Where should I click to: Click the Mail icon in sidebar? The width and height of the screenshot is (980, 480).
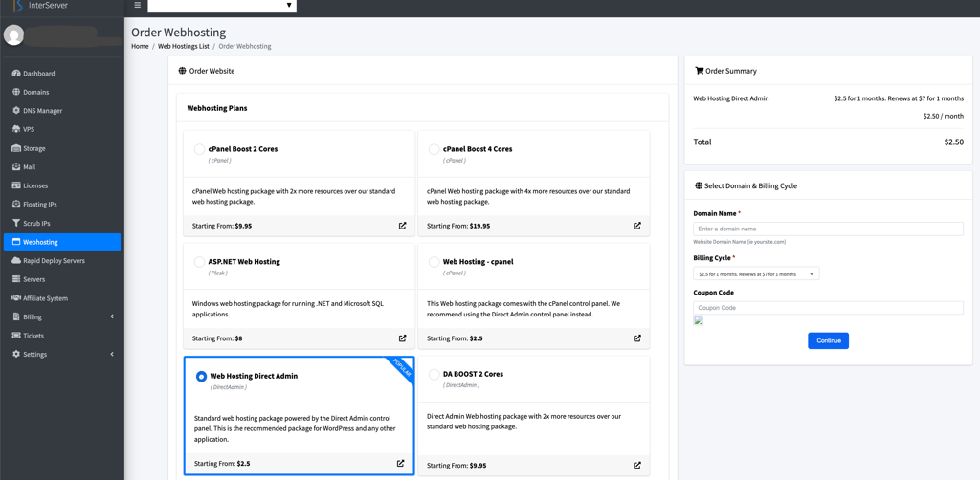point(16,167)
